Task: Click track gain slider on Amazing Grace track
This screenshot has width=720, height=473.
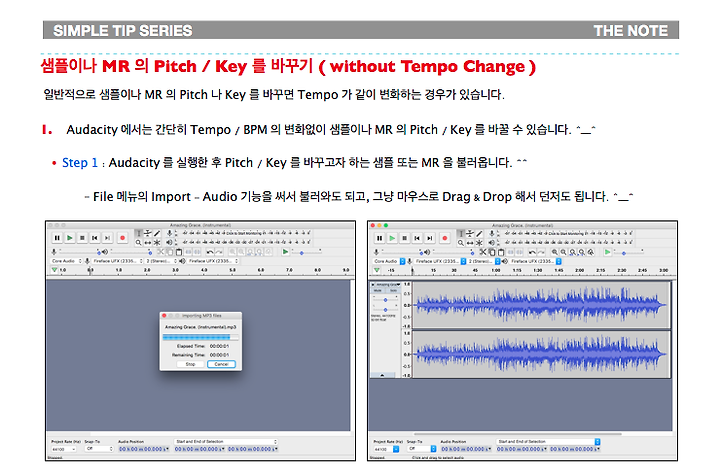Action: (x=385, y=300)
